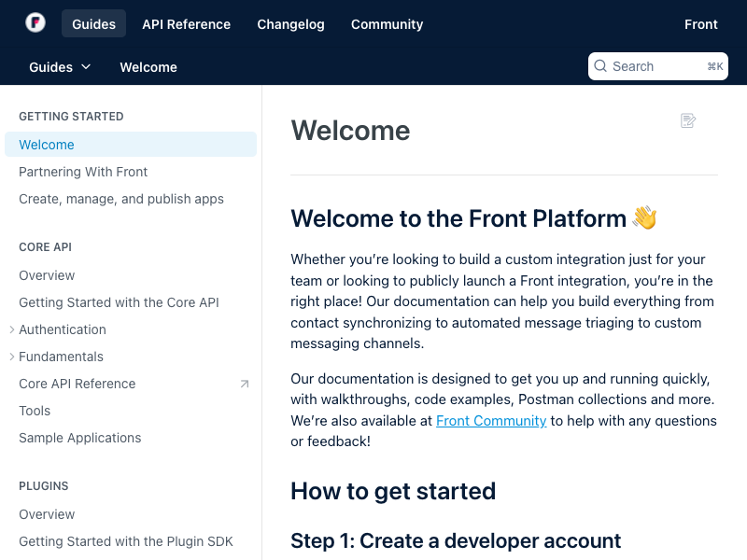Open the Fundamentals sidebar item
Image resolution: width=747 pixels, height=560 pixels.
61,357
